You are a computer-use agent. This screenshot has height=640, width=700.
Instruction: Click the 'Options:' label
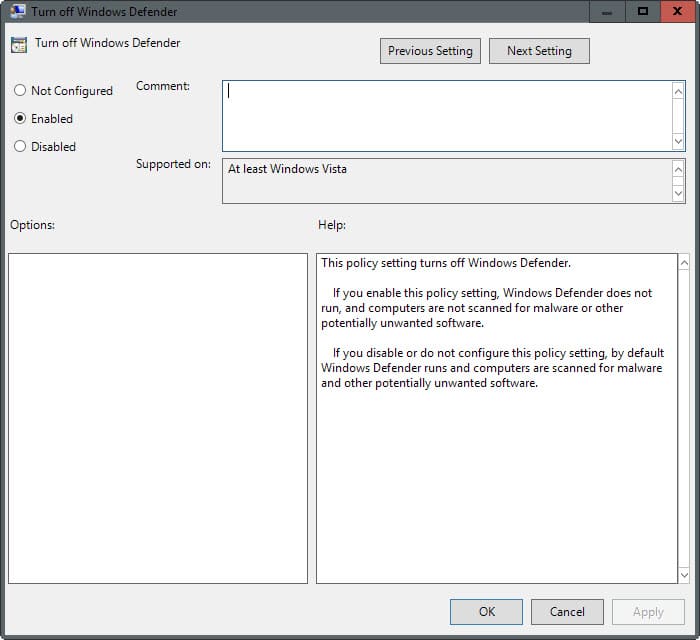point(33,225)
